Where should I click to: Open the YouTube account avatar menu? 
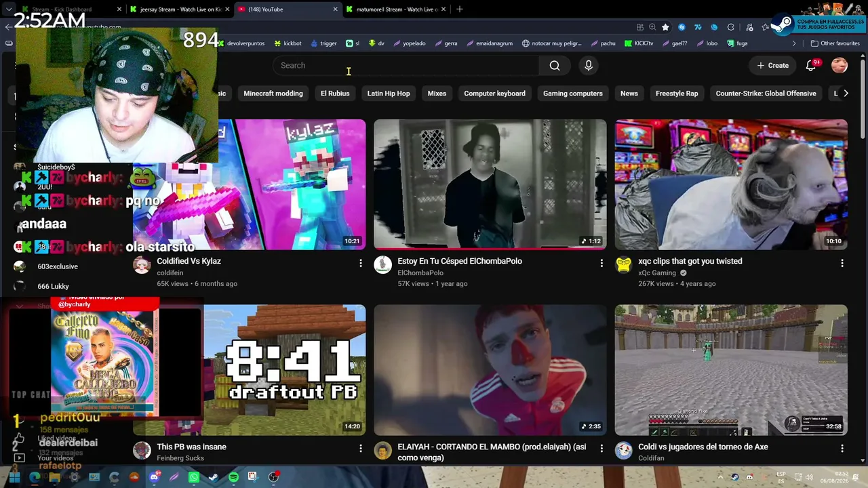point(840,66)
